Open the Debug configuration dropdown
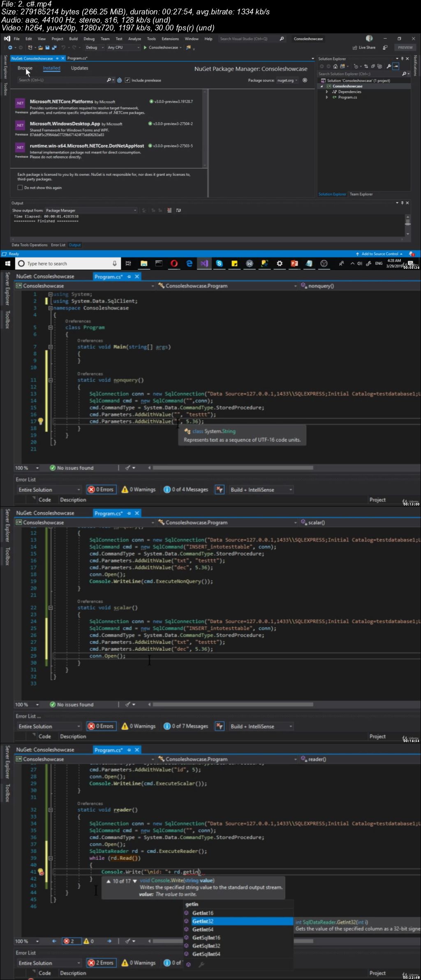 coord(95,48)
